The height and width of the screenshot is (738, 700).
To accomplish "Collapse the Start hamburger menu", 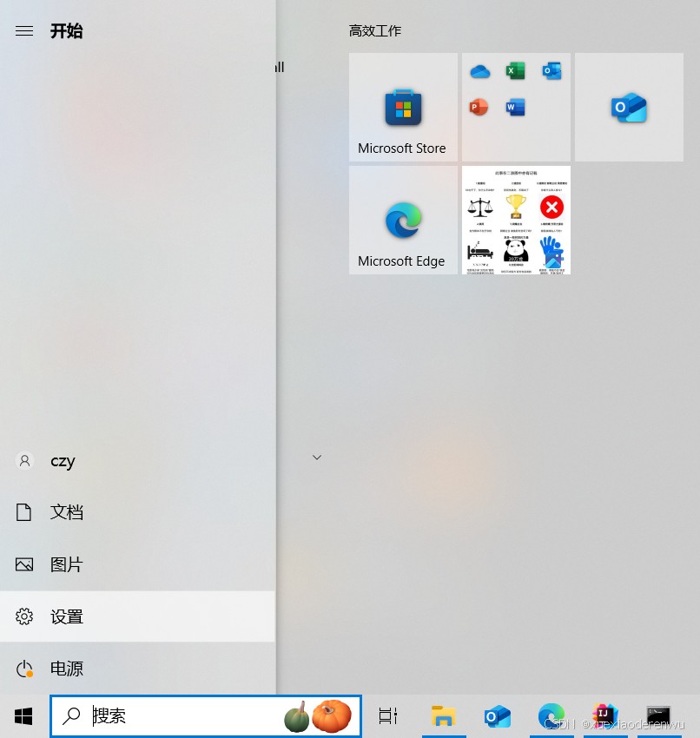I will coord(24,31).
